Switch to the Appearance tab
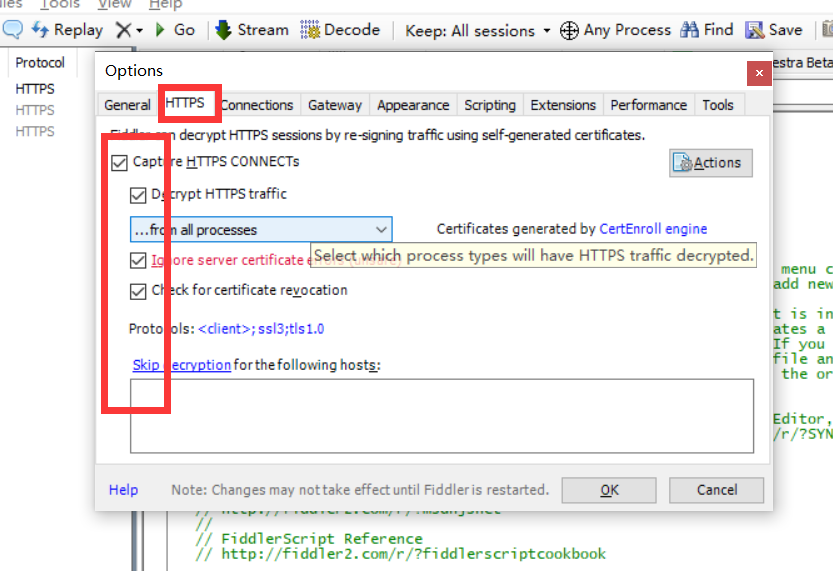This screenshot has height=571, width=833. 413,105
